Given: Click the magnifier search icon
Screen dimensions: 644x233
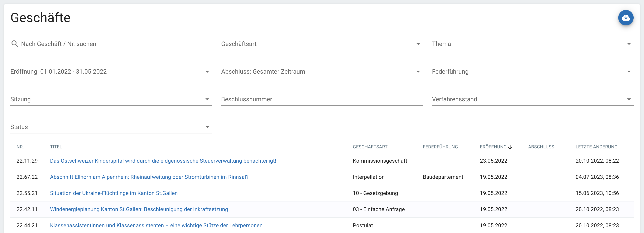Looking at the screenshot, I should tap(15, 44).
